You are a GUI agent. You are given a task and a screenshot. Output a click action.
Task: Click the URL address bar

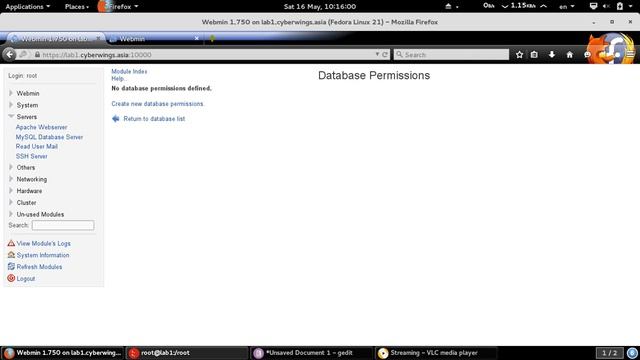(x=204, y=55)
